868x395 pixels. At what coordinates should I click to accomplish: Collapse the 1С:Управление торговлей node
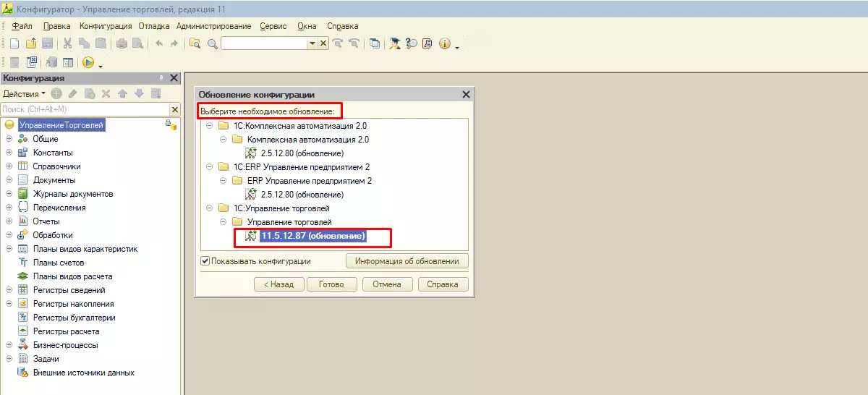[210, 208]
